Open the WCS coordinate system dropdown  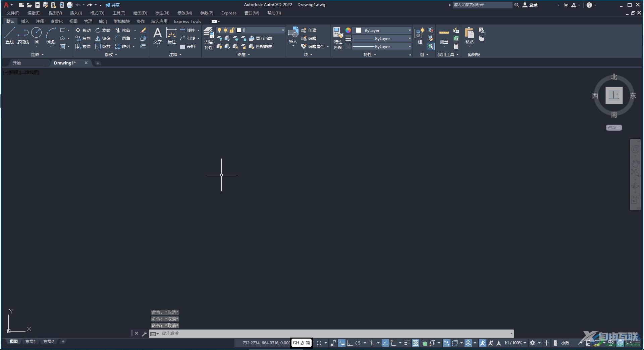(x=614, y=128)
